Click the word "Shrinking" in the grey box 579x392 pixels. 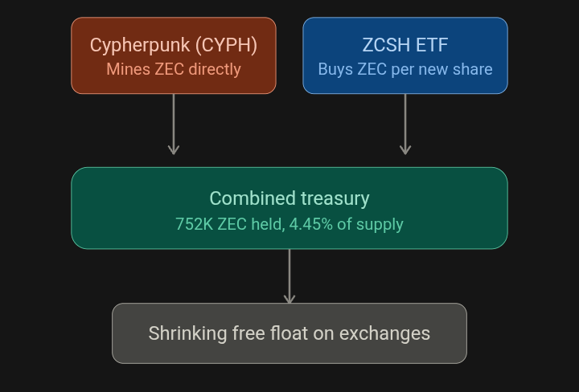click(x=187, y=333)
